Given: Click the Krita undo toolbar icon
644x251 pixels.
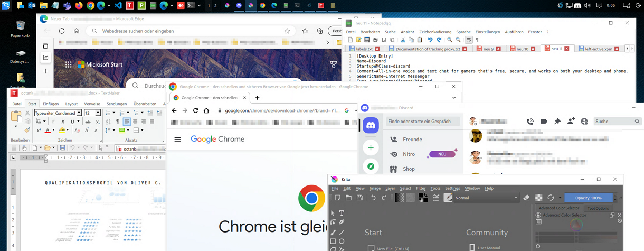Looking at the screenshot, I should [373, 198].
